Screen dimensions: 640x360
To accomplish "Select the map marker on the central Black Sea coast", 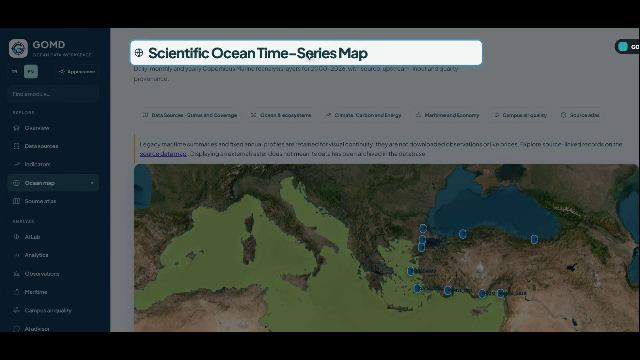I will 462,234.
